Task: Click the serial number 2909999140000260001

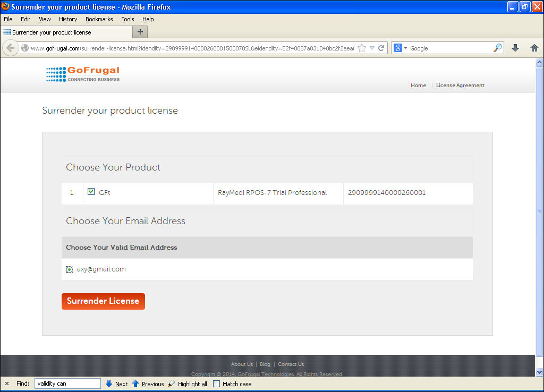Action: tap(387, 192)
